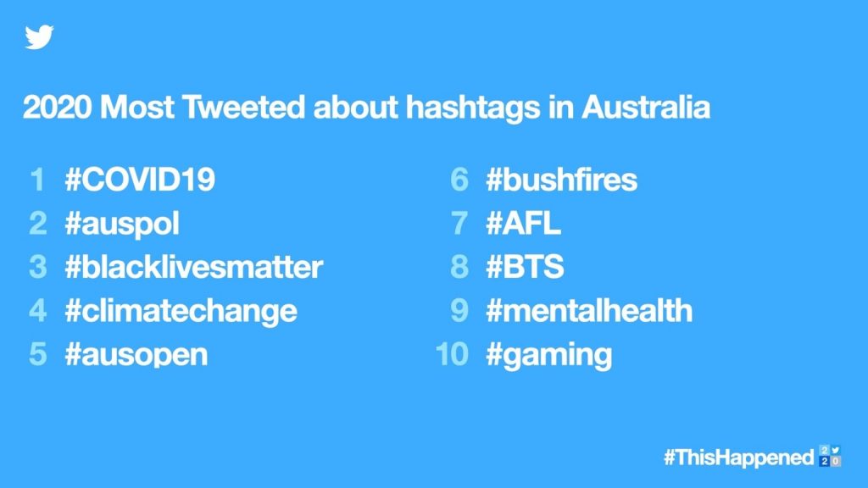The height and width of the screenshot is (488, 868).
Task: Click the #mentalhealth hashtag
Action: click(x=589, y=310)
